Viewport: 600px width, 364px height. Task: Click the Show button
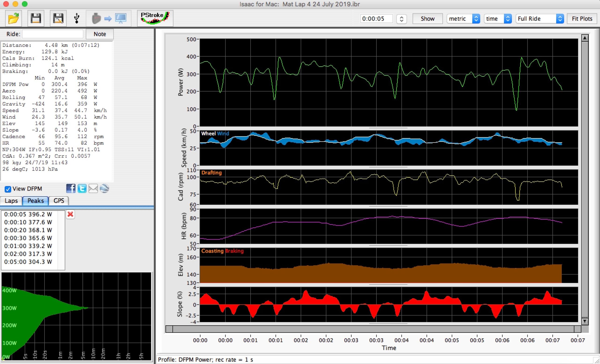427,19
